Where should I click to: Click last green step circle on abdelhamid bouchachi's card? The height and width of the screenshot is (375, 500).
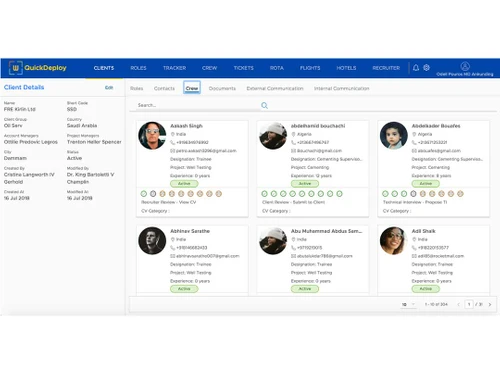[339, 194]
